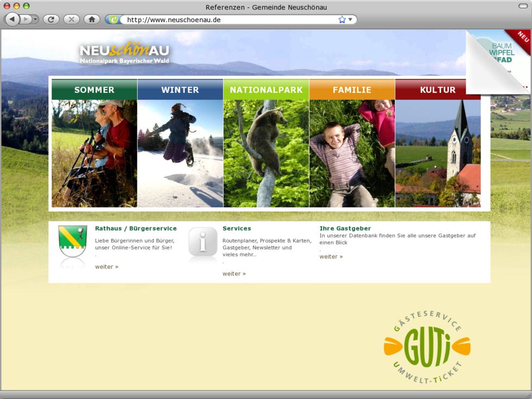Open the WINTER section tab

coord(180,90)
